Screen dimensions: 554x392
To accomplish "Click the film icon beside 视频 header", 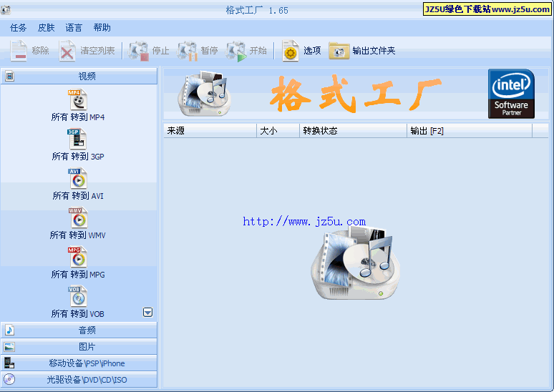I will tap(9, 76).
